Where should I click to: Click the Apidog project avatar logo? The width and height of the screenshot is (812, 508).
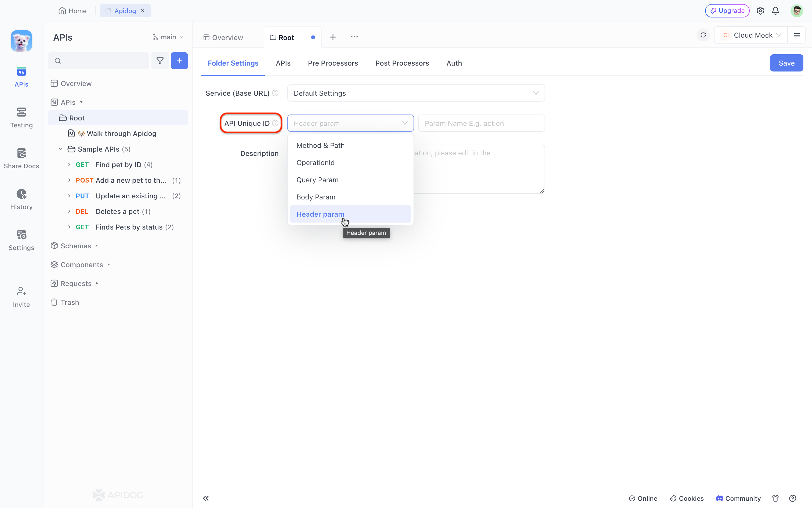coord(21,41)
